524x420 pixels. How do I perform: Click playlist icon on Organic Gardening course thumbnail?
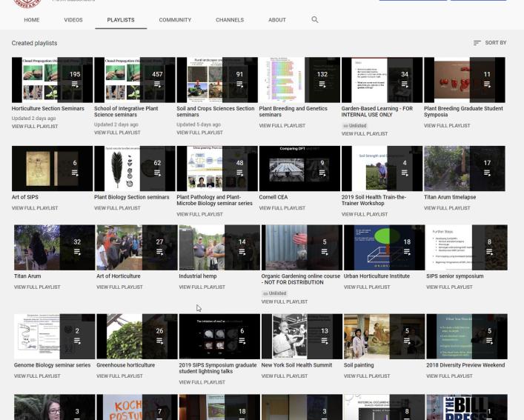(325, 252)
